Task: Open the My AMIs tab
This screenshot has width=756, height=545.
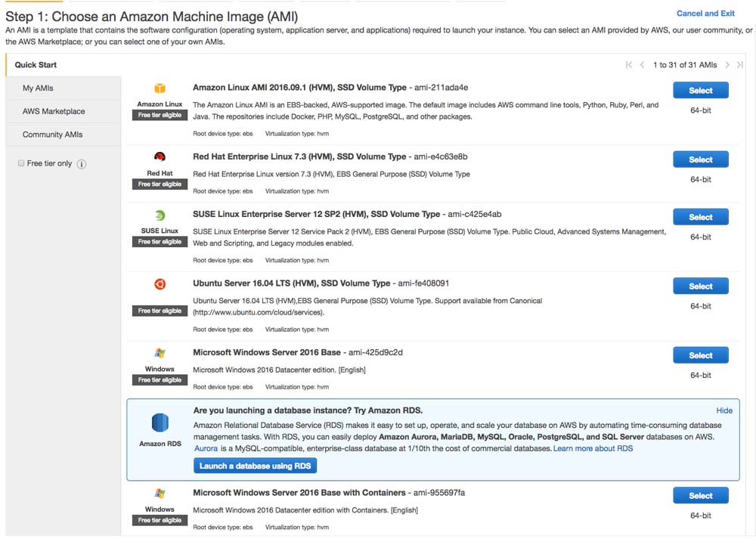Action: tap(38, 88)
